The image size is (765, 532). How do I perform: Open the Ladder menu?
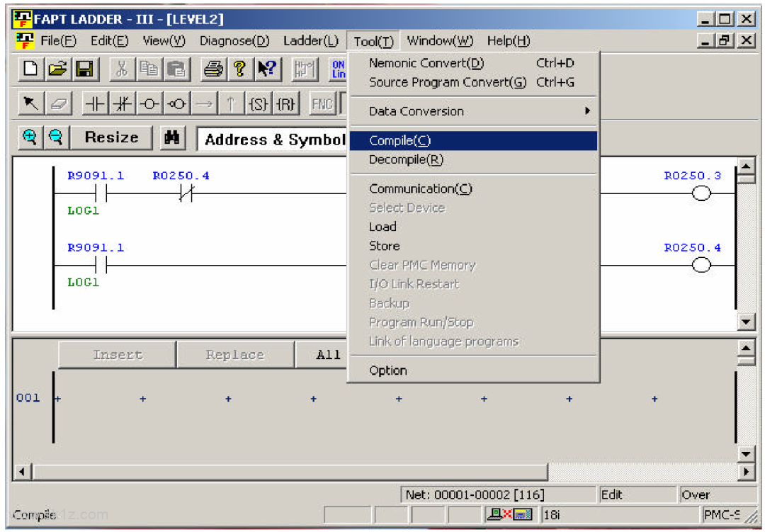[311, 41]
